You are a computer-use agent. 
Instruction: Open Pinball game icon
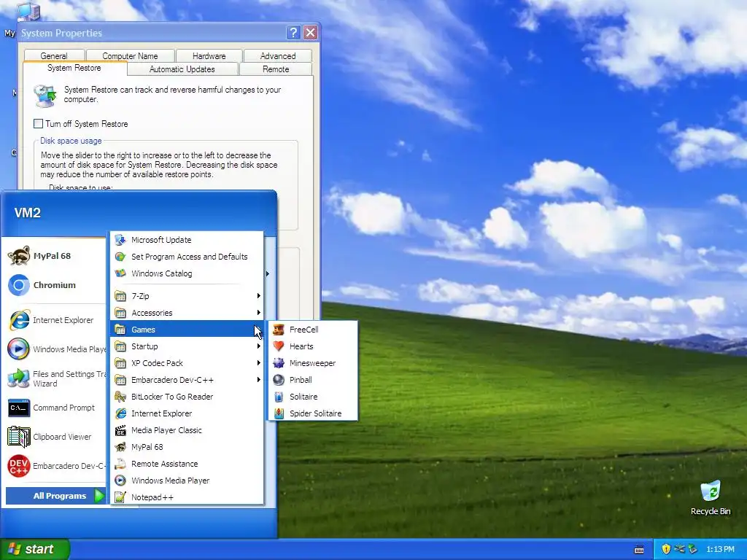279,380
